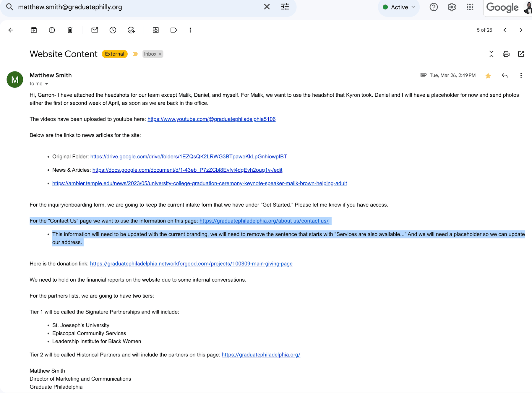Open Gmail settings gear
The width and height of the screenshot is (532, 393).
[x=452, y=7]
